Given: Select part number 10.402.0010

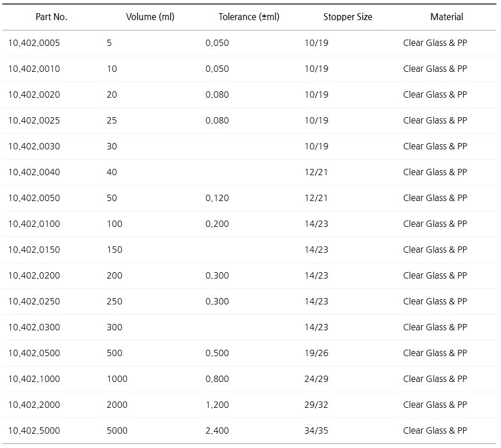Looking at the screenshot, I should click(34, 69).
